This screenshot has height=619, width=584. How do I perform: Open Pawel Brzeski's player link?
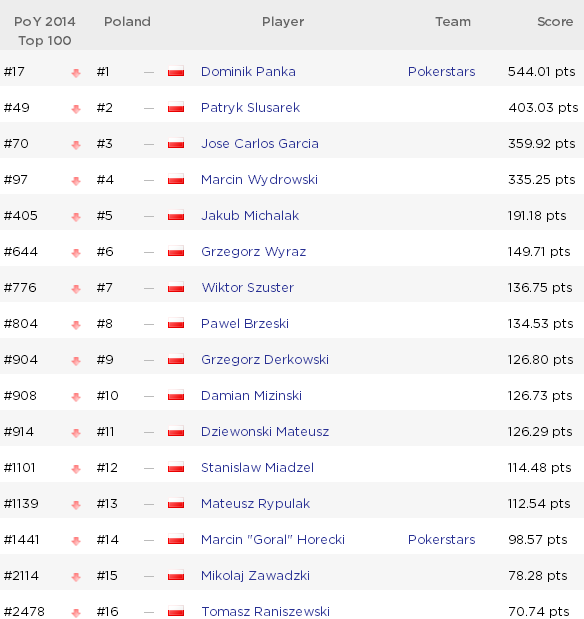[x=245, y=323]
